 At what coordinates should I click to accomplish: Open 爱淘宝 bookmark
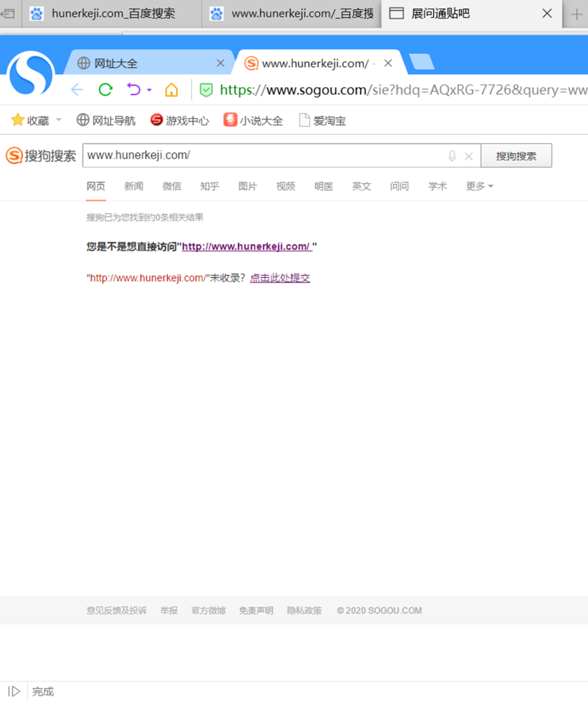[322, 120]
